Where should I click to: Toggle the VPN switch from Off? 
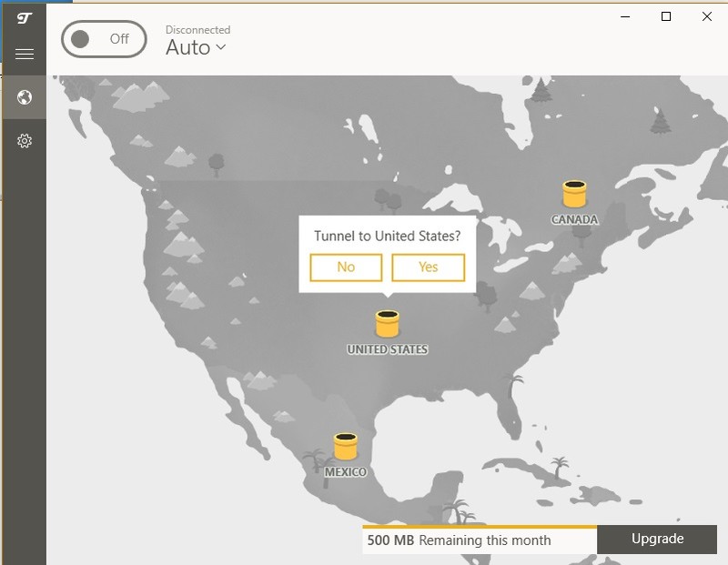tap(104, 39)
